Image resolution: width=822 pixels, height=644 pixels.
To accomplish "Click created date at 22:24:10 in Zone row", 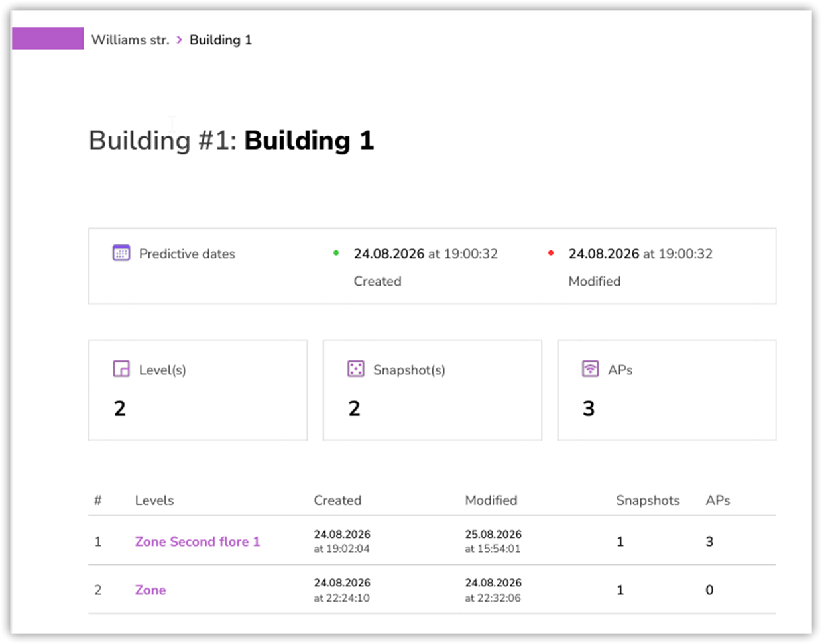I will pos(342,590).
